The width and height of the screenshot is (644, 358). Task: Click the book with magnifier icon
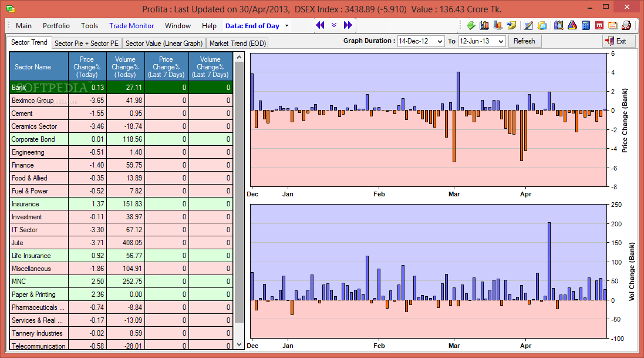[558, 25]
